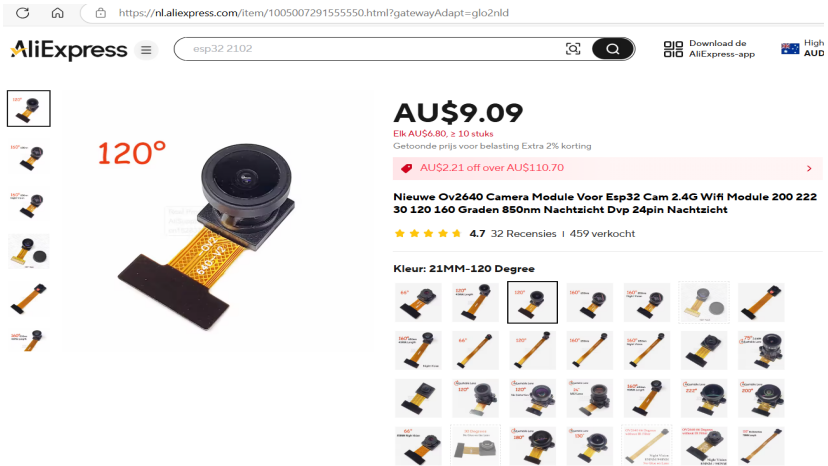The image size is (828, 466).
Task: Select the selected 120° color variant swatch
Action: [532, 302]
